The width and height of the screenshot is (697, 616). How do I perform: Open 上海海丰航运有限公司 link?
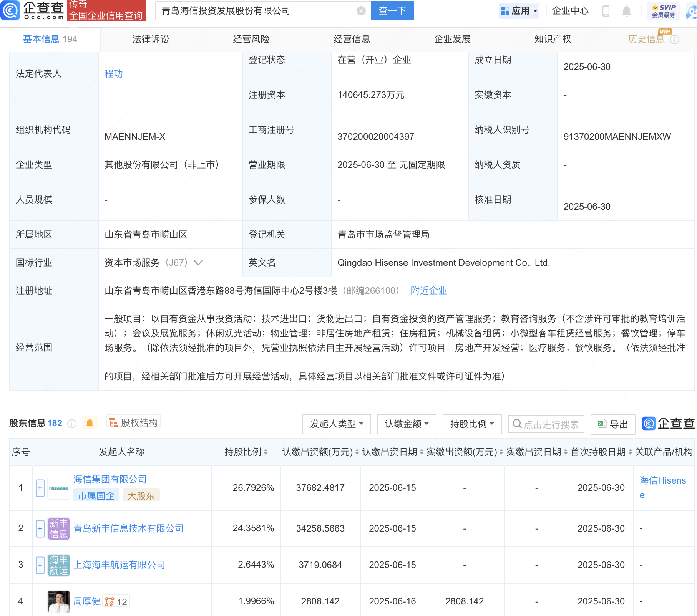pyautogui.click(x=119, y=565)
